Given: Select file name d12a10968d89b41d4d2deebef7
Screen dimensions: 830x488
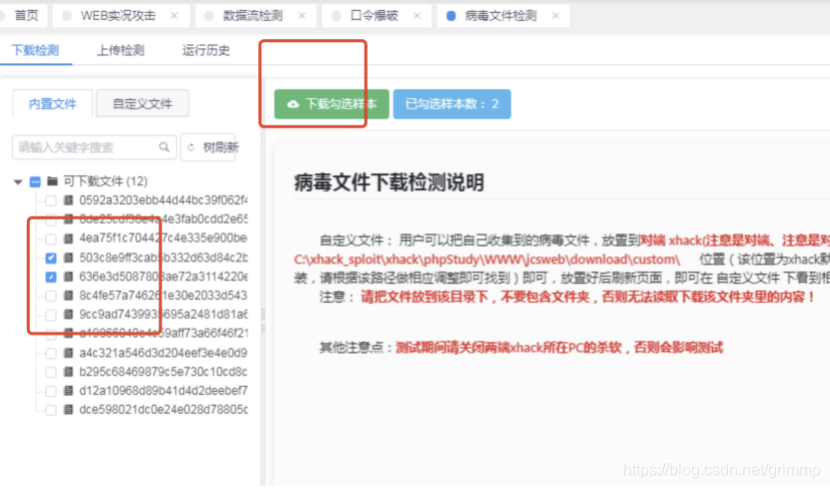Looking at the screenshot, I should point(163,391).
